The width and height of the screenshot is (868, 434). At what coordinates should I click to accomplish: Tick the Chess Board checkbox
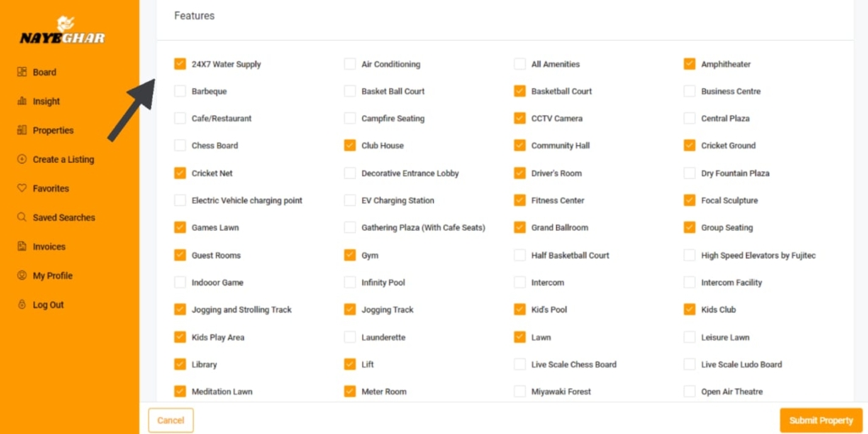(x=180, y=145)
